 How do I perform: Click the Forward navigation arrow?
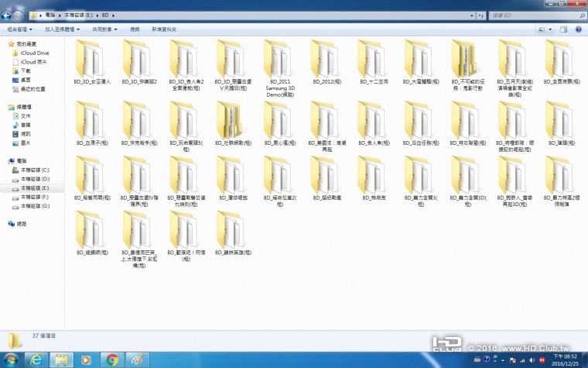[x=17, y=15]
